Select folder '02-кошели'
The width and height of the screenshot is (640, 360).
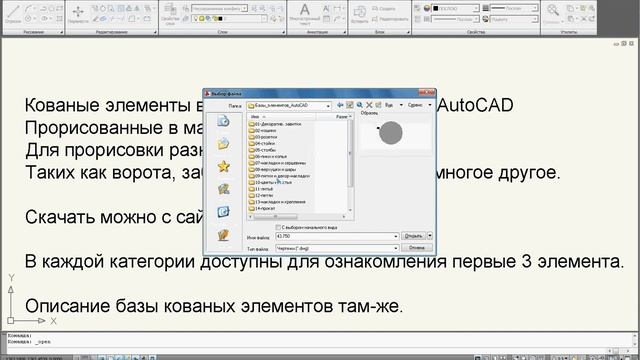[262, 130]
